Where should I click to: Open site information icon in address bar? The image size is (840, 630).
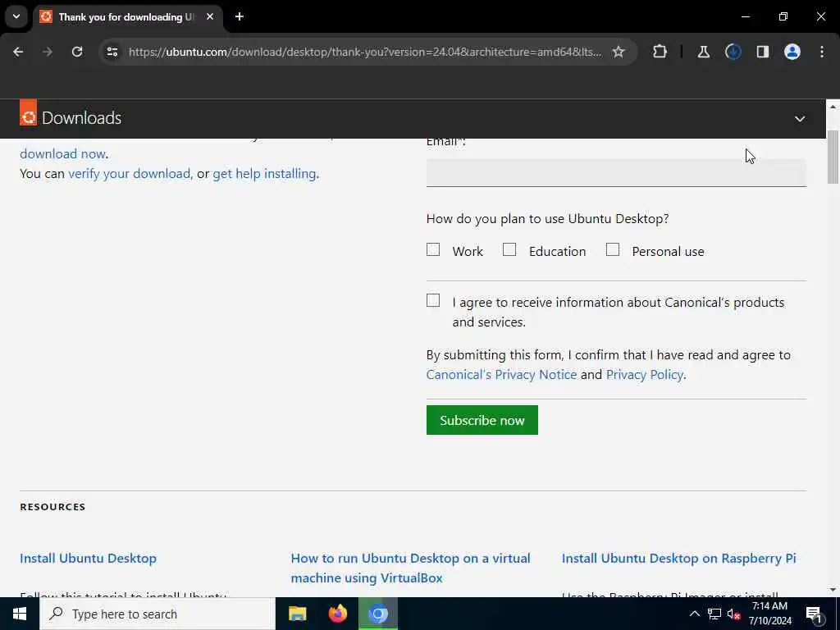[x=112, y=52]
